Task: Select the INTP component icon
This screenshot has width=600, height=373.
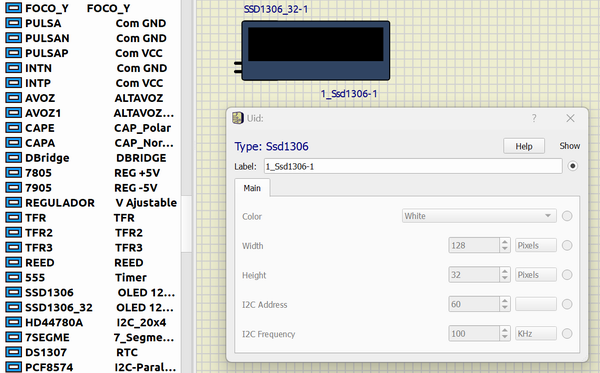Action: [13, 83]
